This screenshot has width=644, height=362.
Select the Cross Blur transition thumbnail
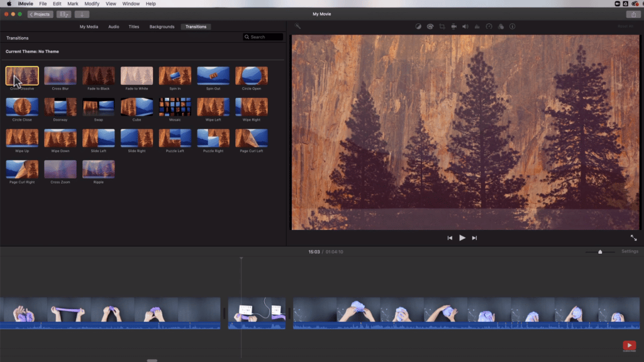[x=60, y=76]
